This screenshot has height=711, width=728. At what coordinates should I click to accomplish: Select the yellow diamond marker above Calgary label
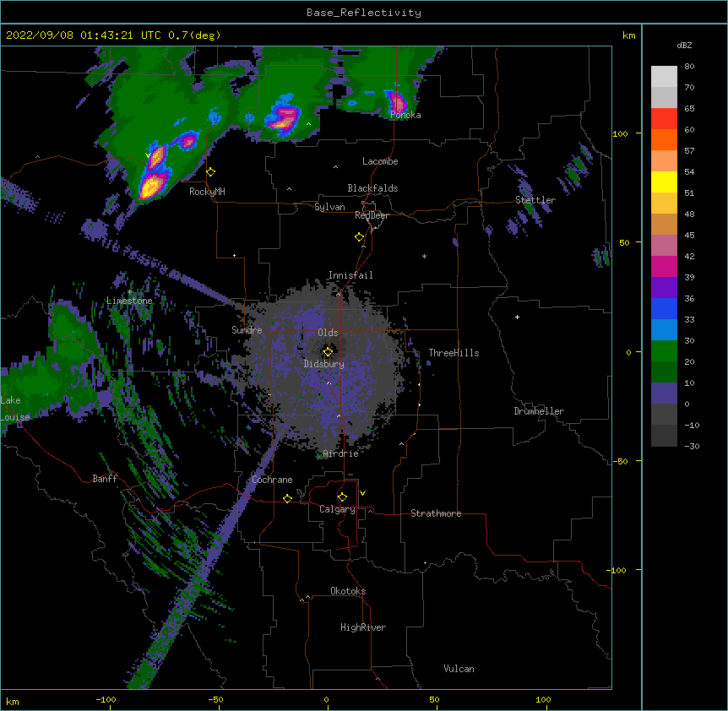tap(342, 497)
